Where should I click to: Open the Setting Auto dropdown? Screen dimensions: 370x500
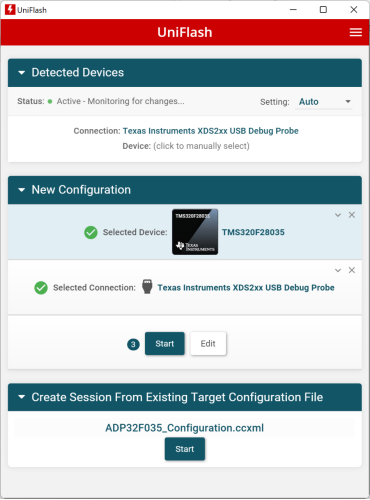[324, 102]
